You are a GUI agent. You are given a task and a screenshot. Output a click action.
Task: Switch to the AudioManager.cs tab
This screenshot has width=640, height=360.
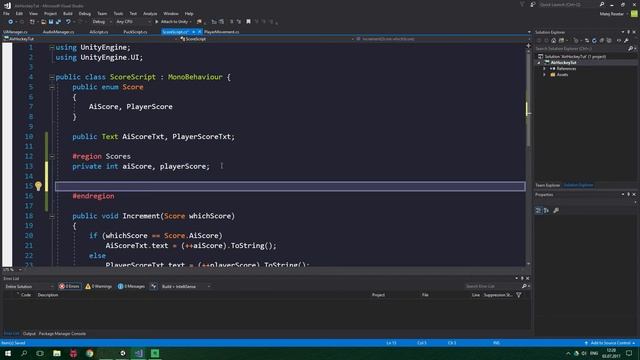point(58,32)
